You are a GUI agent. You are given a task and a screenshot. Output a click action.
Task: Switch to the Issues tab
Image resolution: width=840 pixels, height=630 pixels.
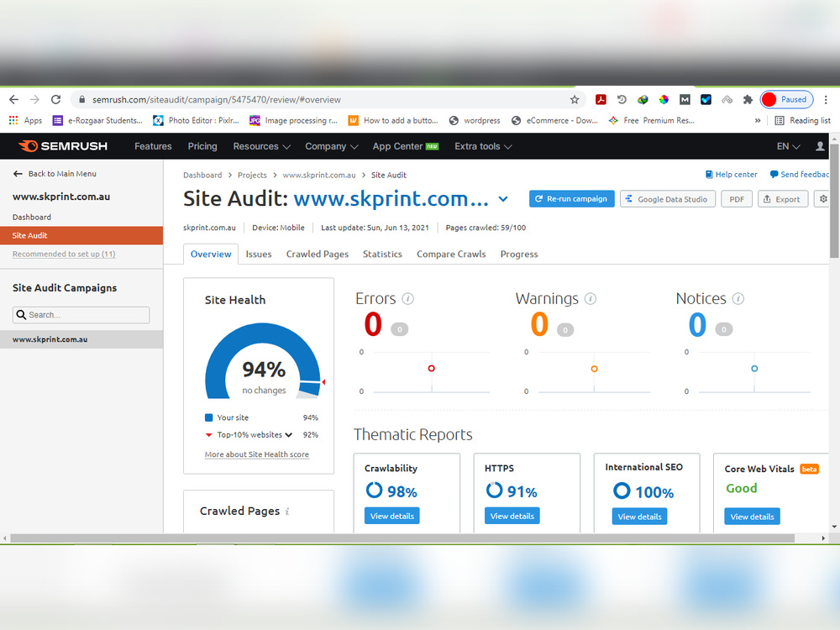259,254
